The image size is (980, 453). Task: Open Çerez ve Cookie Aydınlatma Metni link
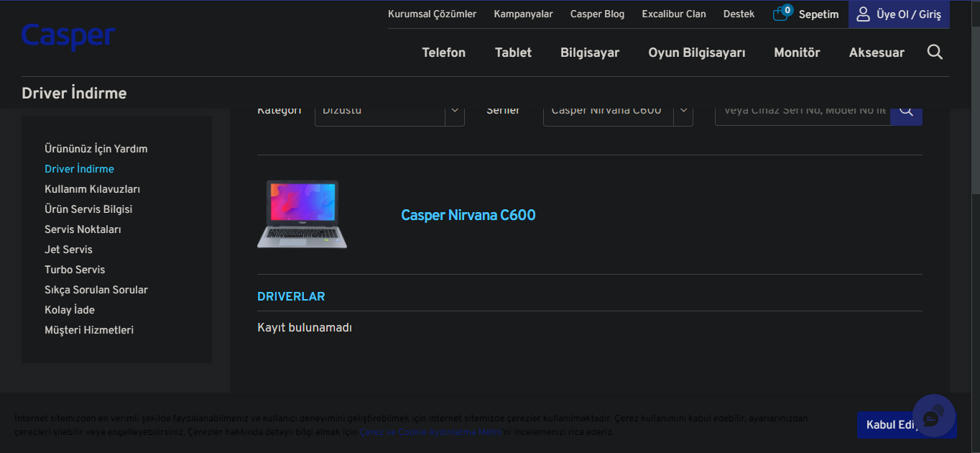[431, 432]
